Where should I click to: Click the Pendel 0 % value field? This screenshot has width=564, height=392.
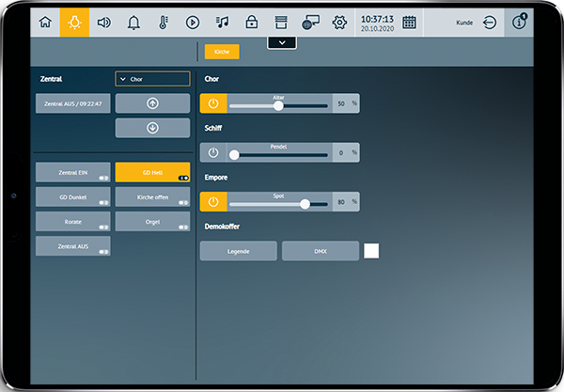346,153
